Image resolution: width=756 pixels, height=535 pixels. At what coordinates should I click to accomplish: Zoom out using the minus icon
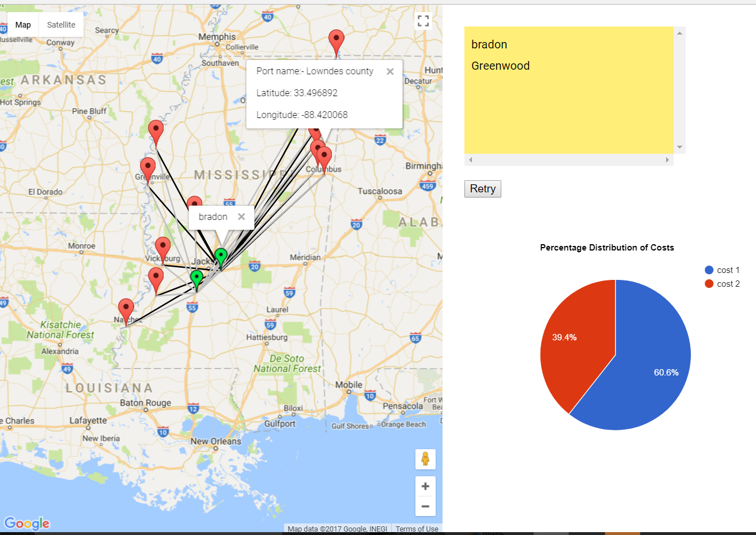tap(425, 506)
